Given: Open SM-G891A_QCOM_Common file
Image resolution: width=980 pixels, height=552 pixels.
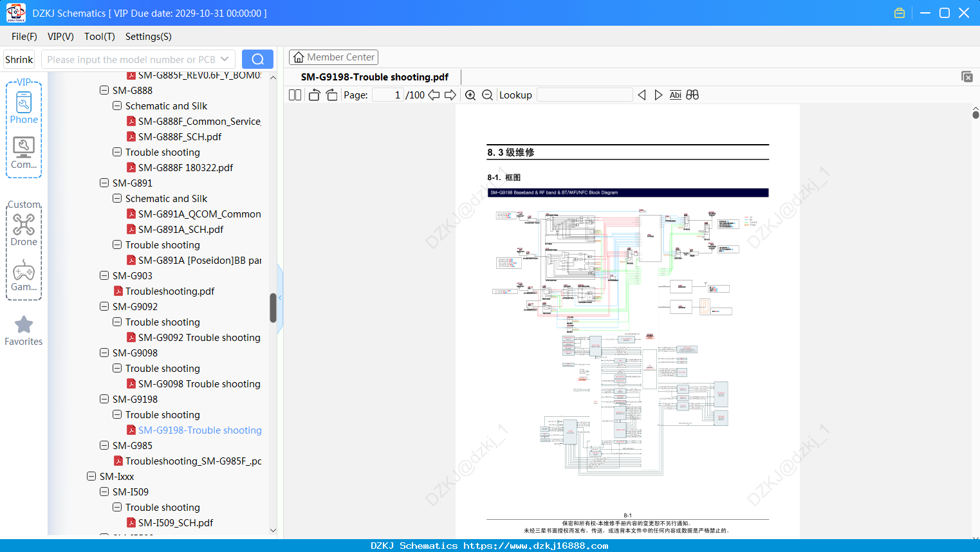Looking at the screenshot, I should [x=199, y=214].
